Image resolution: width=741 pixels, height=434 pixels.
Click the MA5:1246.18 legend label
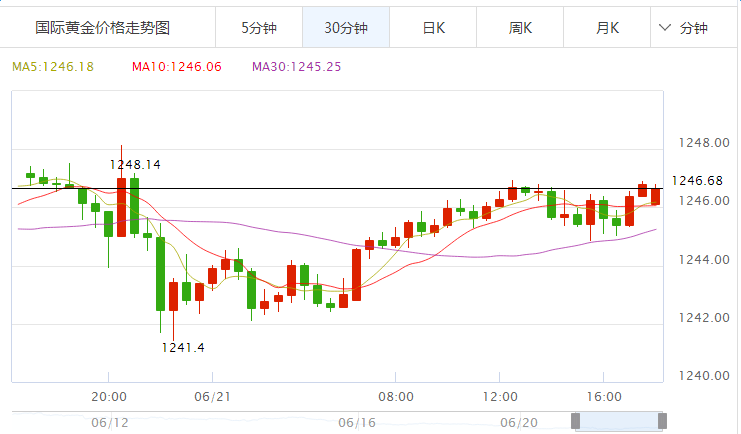click(x=52, y=66)
